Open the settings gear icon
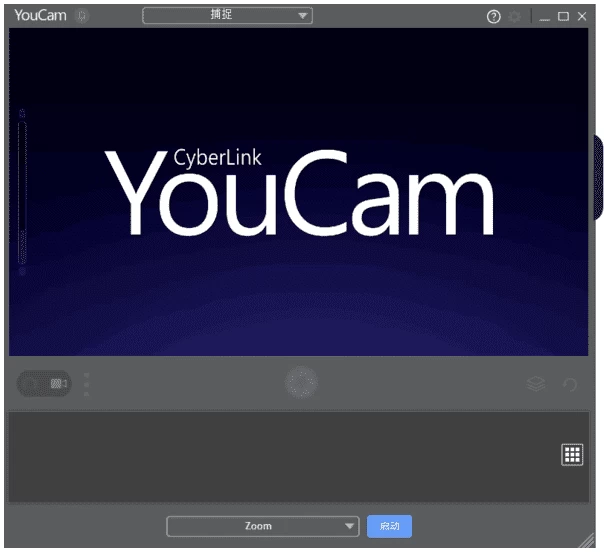Viewport: 604px width, 553px height. pos(515,17)
